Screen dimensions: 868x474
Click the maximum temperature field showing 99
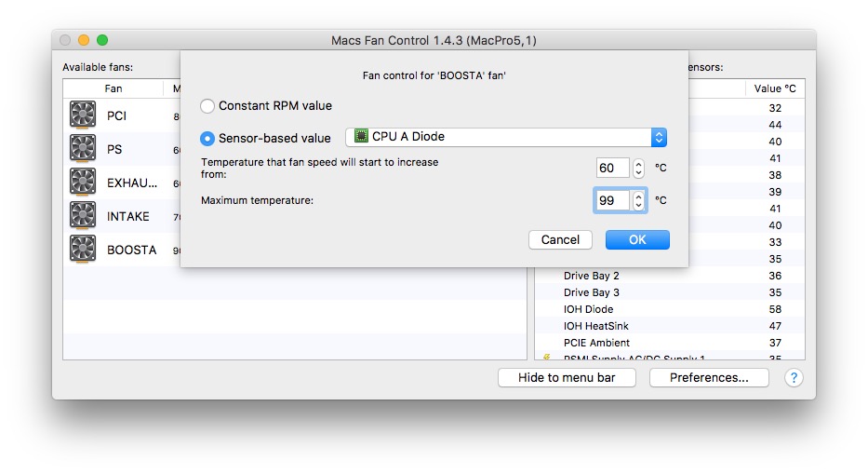pos(612,200)
